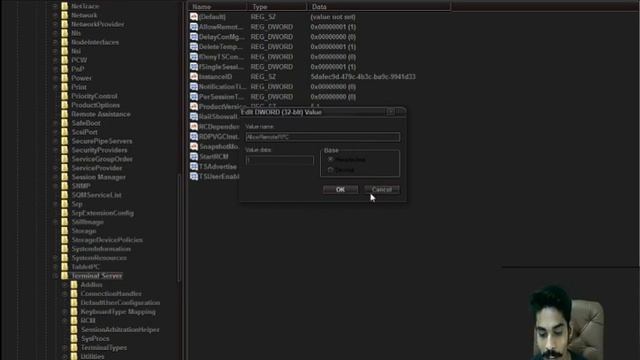This screenshot has height=360, width=640.
Task: Click the Print folder icon
Action: (x=64, y=87)
